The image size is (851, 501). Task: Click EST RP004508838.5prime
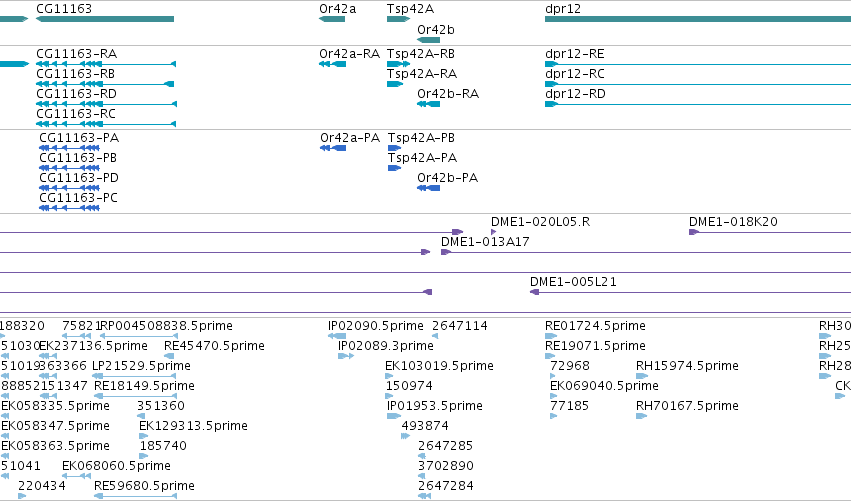click(167, 326)
